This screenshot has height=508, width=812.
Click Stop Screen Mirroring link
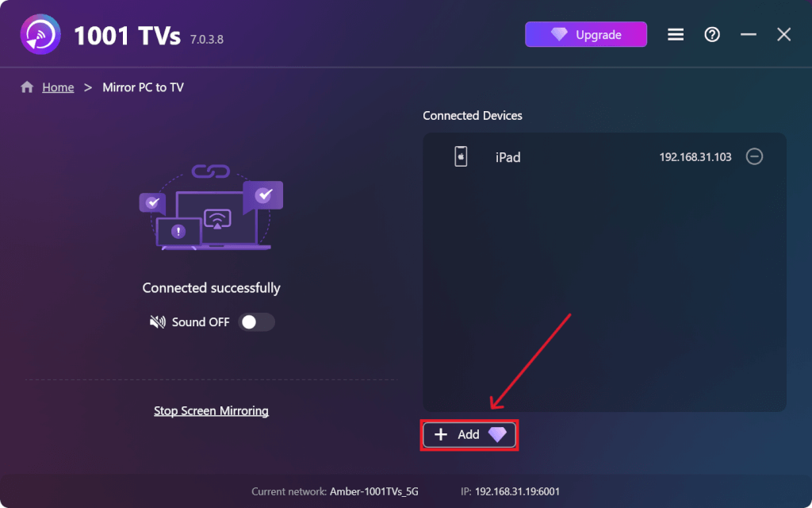click(x=211, y=411)
